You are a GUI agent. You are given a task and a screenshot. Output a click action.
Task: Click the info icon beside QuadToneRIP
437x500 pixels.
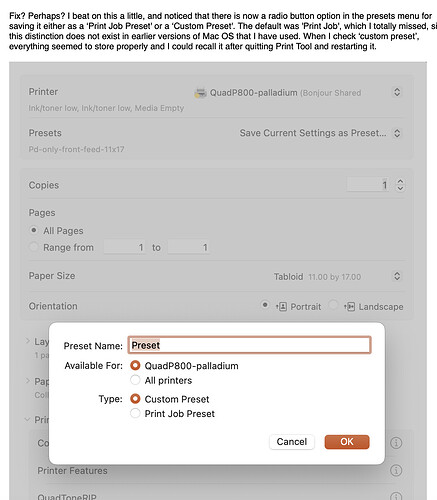pyautogui.click(x=396, y=496)
